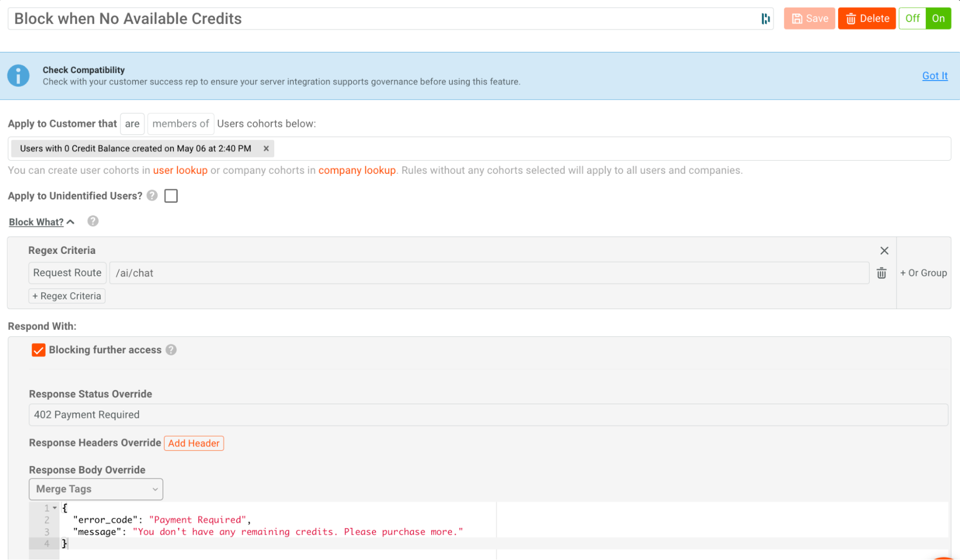
Task: Click the icon inside the rule title field
Action: 766,19
